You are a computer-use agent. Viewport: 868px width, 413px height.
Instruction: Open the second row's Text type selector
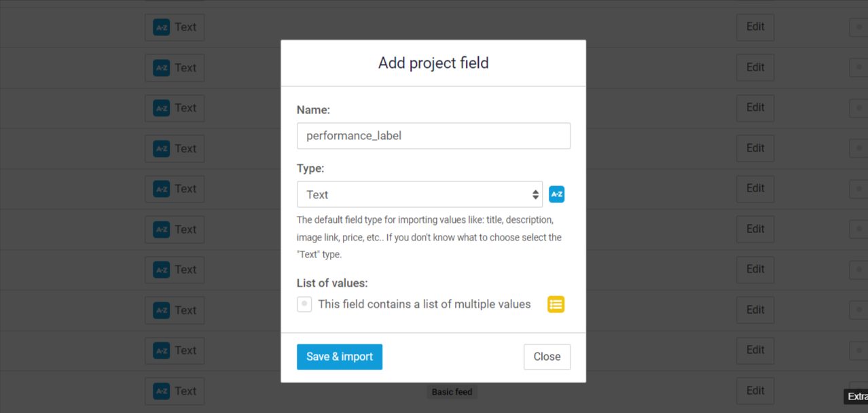pyautogui.click(x=175, y=68)
